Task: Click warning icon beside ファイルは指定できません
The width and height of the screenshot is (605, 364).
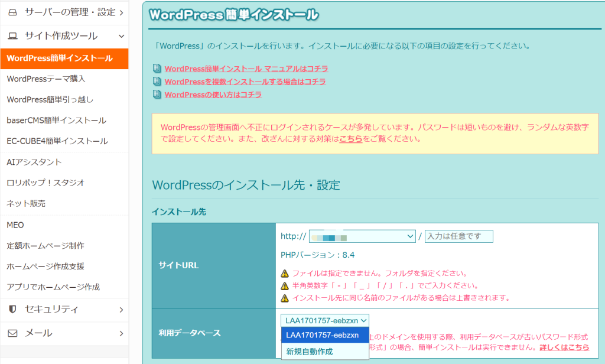Action: tap(285, 274)
